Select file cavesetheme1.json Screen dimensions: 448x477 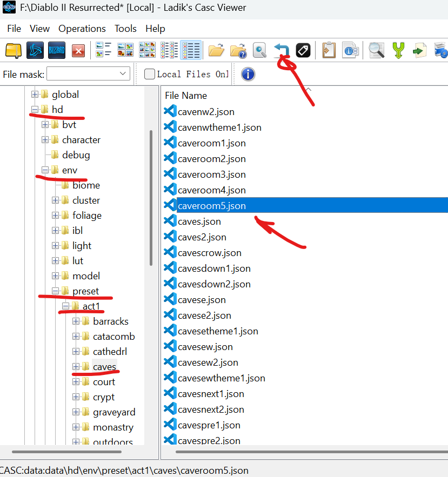click(x=218, y=331)
